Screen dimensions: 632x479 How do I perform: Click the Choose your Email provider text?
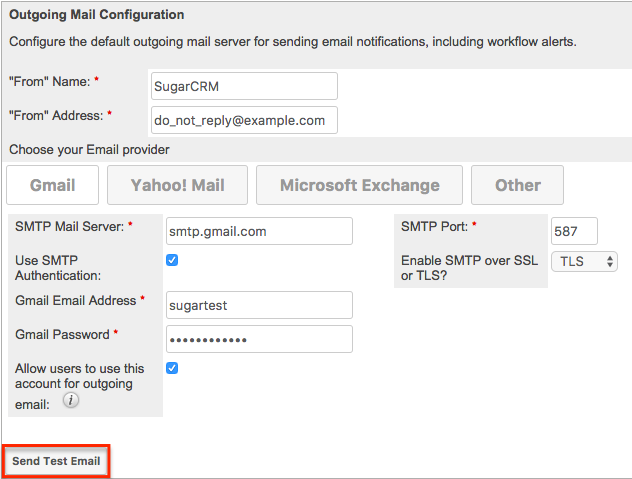pos(89,150)
